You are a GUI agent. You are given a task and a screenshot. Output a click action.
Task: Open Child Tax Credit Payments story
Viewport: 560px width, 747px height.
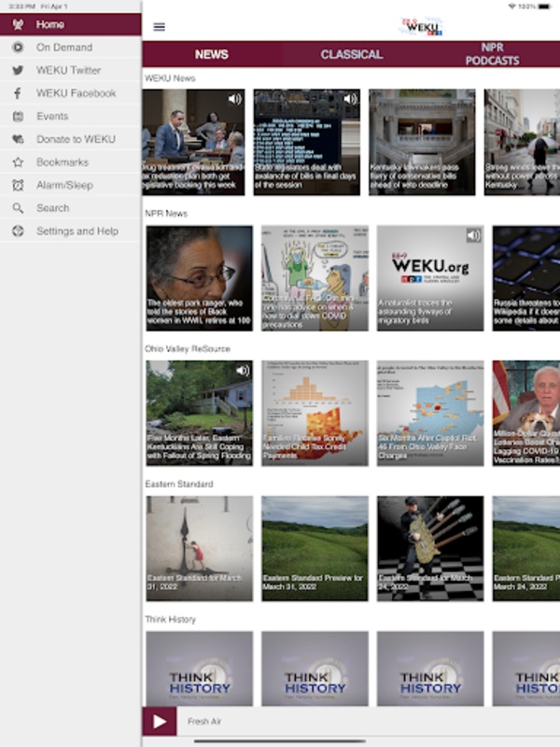pyautogui.click(x=315, y=413)
